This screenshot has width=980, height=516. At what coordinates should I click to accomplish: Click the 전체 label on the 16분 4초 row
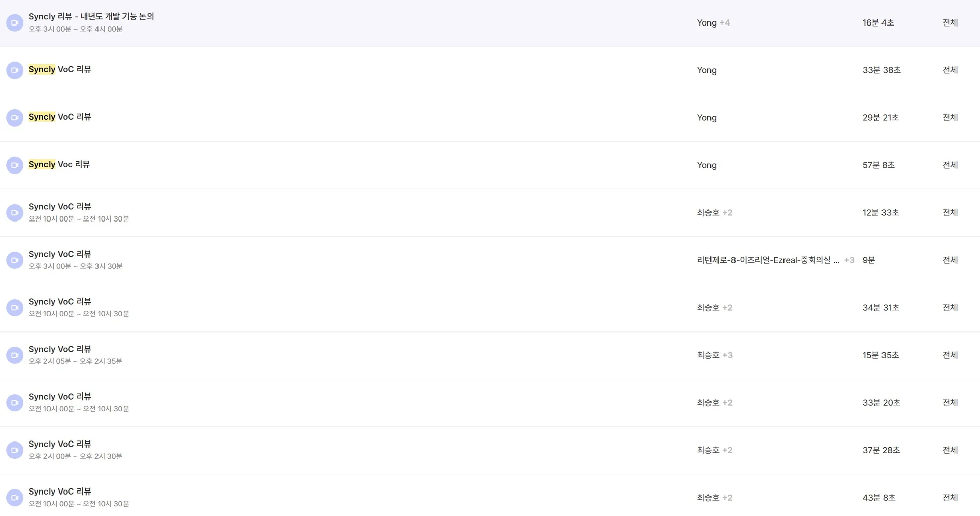[950, 23]
